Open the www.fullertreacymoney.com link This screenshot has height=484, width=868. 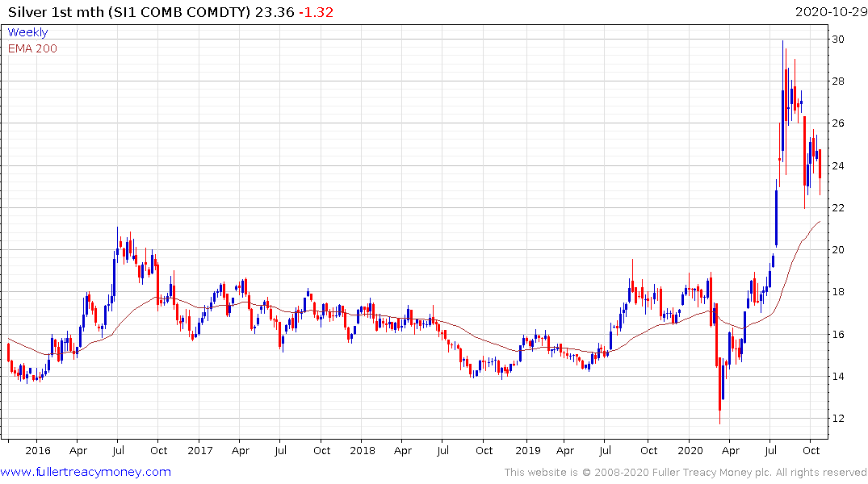pos(86,472)
